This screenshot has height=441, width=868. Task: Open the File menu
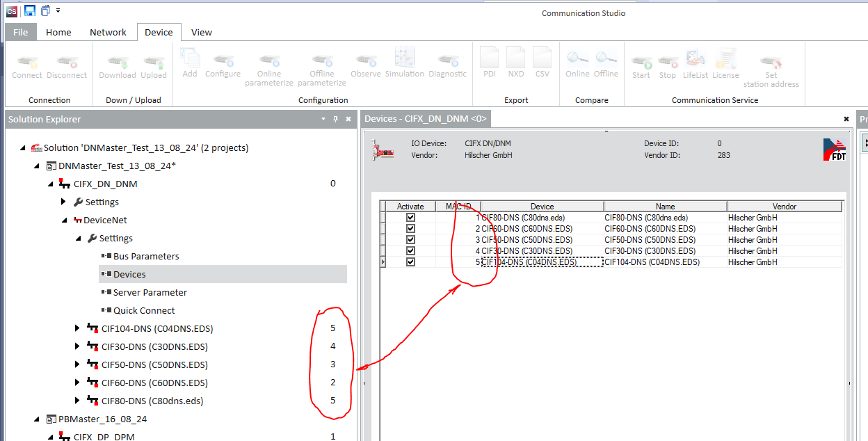(x=21, y=32)
